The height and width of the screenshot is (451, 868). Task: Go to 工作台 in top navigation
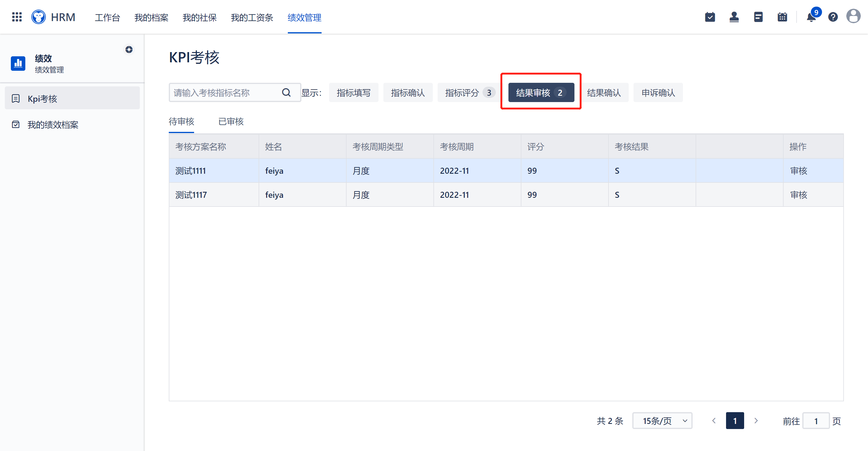click(107, 17)
